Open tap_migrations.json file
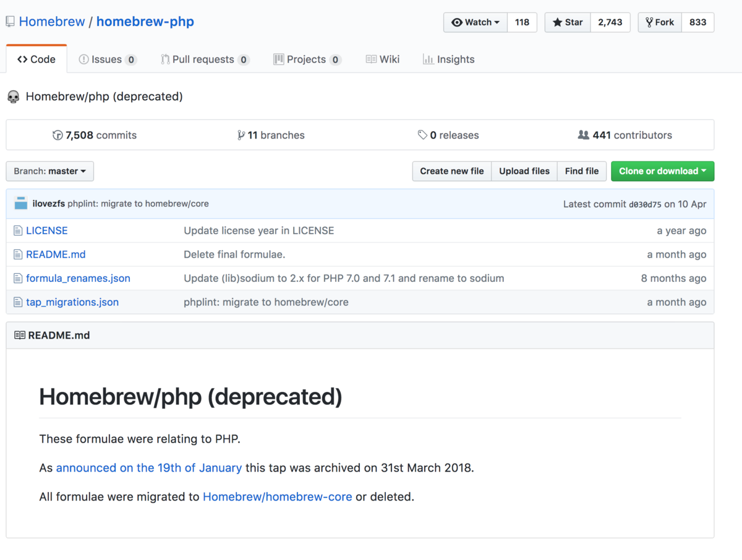The image size is (742, 560). click(x=72, y=302)
